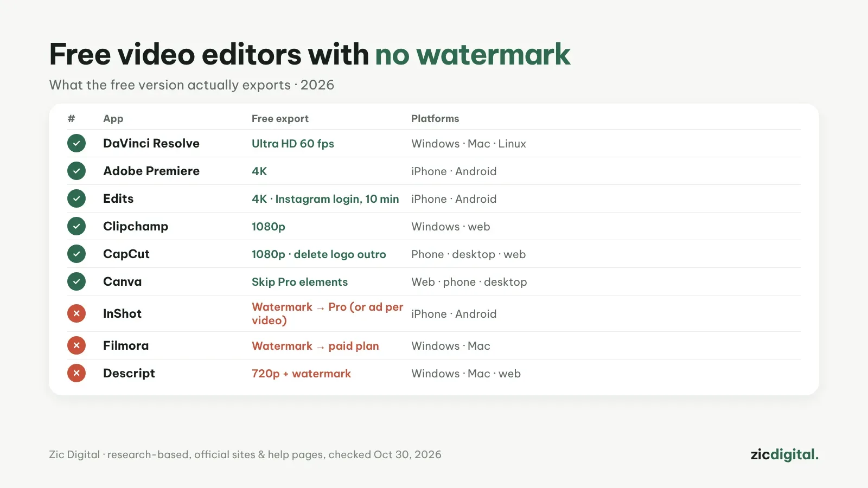Click the 'Free export' column header
This screenshot has width=868, height=488.
[x=280, y=119]
